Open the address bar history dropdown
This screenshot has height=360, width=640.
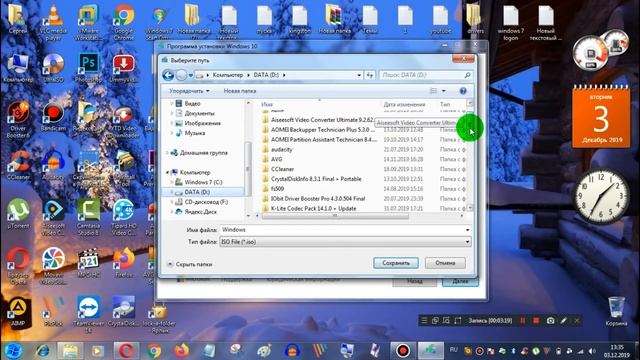tap(359, 75)
